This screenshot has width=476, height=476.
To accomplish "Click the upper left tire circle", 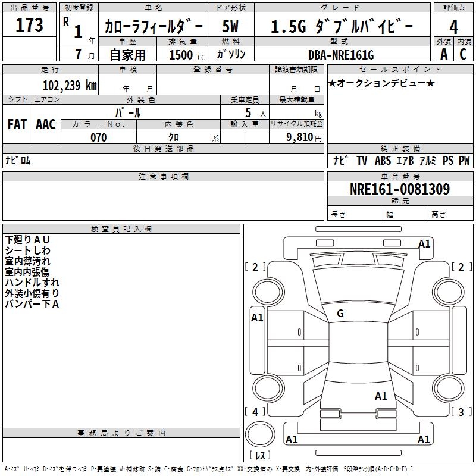I will click(268, 292).
